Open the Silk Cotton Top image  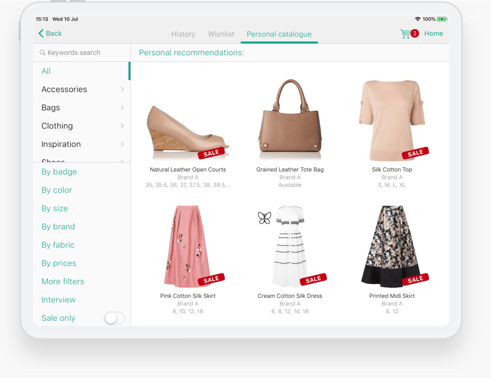point(392,120)
